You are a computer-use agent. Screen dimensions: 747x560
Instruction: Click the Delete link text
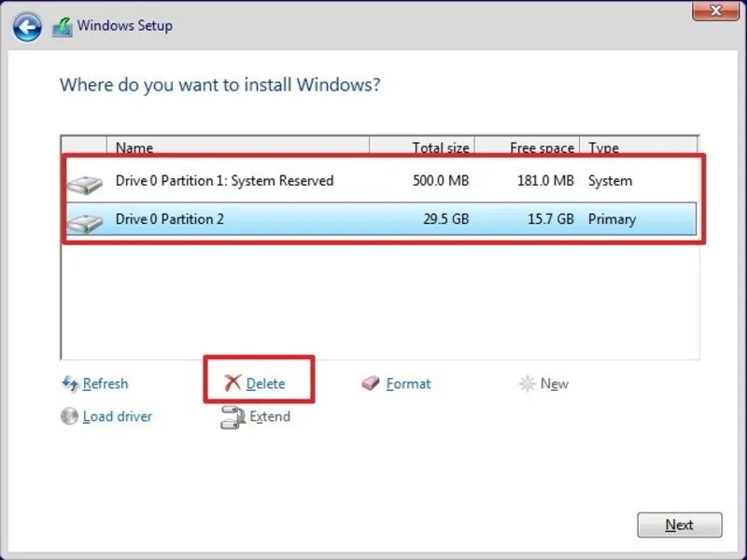point(265,384)
